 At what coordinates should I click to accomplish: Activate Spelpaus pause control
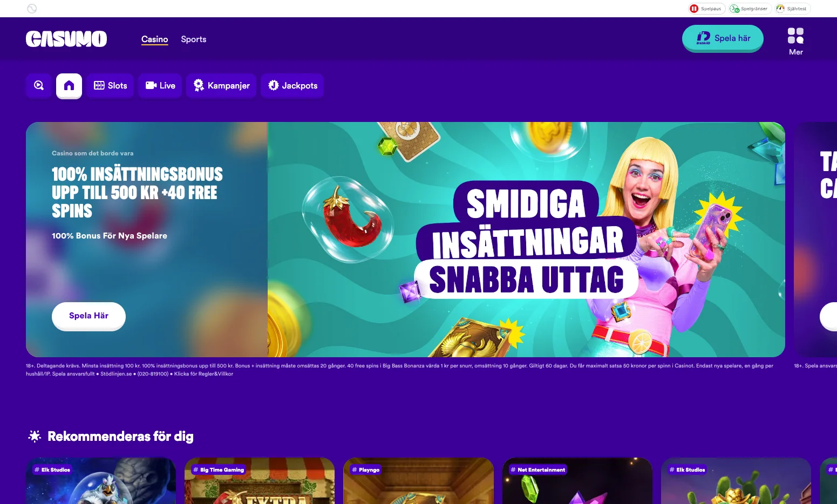click(706, 8)
